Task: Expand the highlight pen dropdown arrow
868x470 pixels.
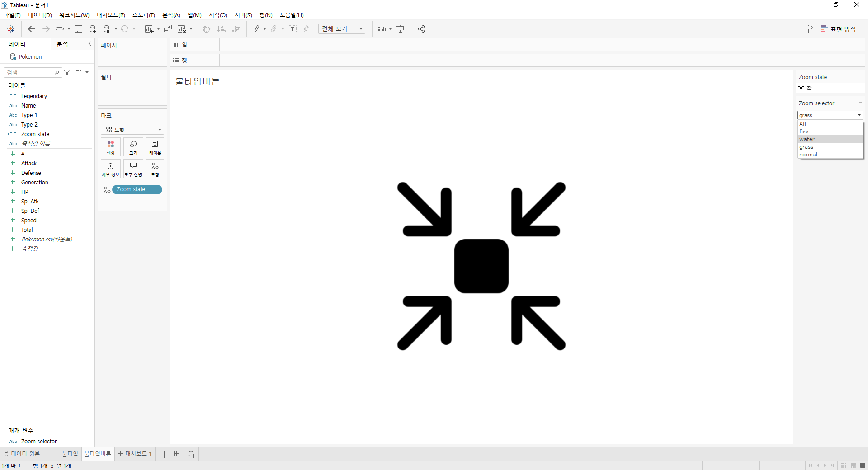Action: click(x=264, y=29)
